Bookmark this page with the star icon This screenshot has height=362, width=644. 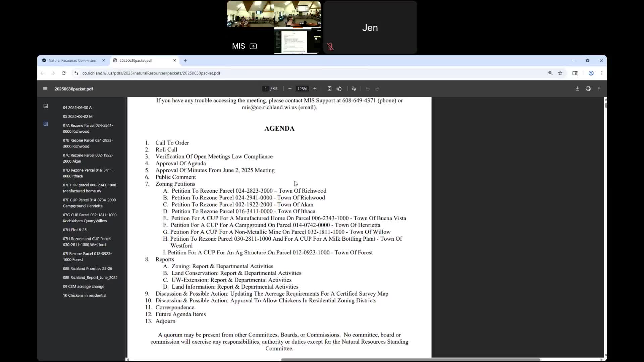coord(560,73)
